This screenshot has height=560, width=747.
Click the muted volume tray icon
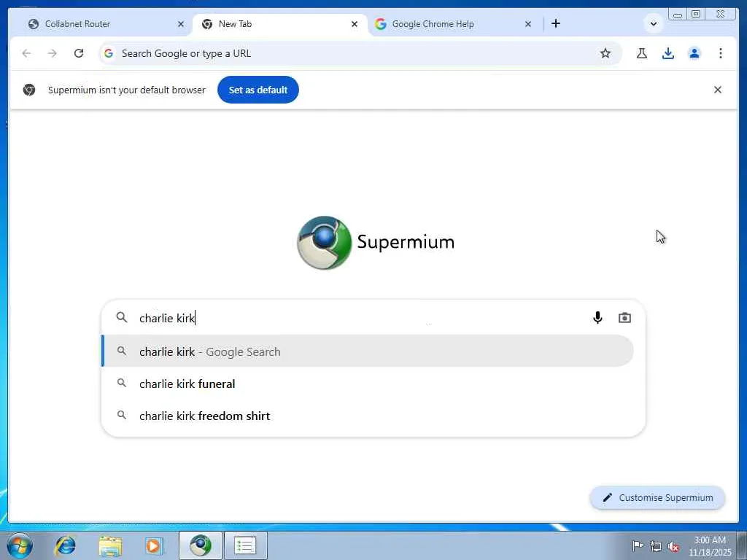pyautogui.click(x=673, y=546)
